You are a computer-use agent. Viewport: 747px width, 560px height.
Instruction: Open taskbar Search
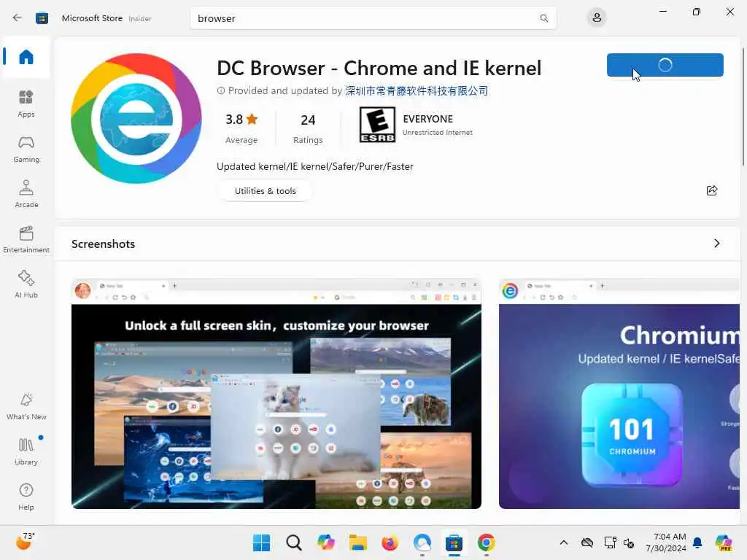pos(293,542)
